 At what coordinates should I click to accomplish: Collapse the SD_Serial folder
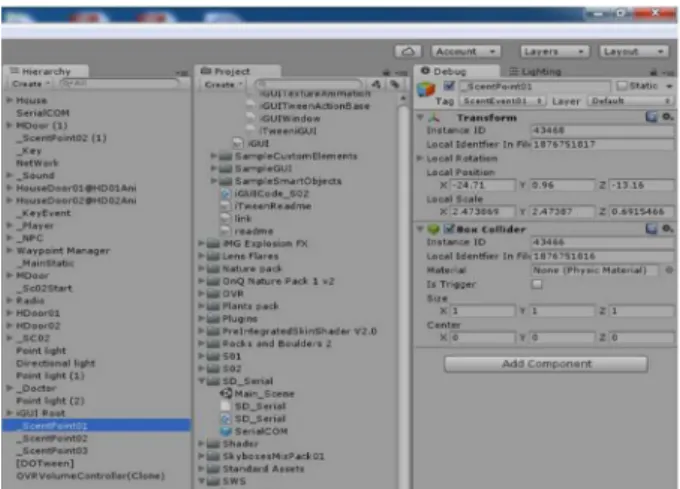201,381
